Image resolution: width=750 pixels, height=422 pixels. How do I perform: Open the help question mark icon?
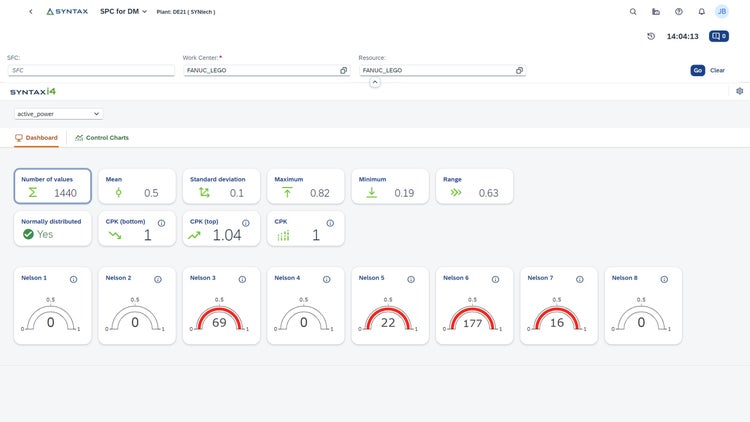679,11
